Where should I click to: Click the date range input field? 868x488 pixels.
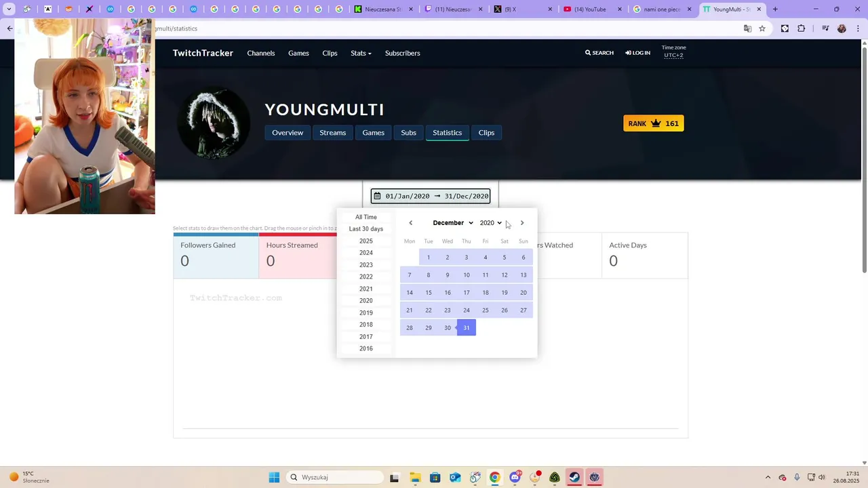[431, 196]
